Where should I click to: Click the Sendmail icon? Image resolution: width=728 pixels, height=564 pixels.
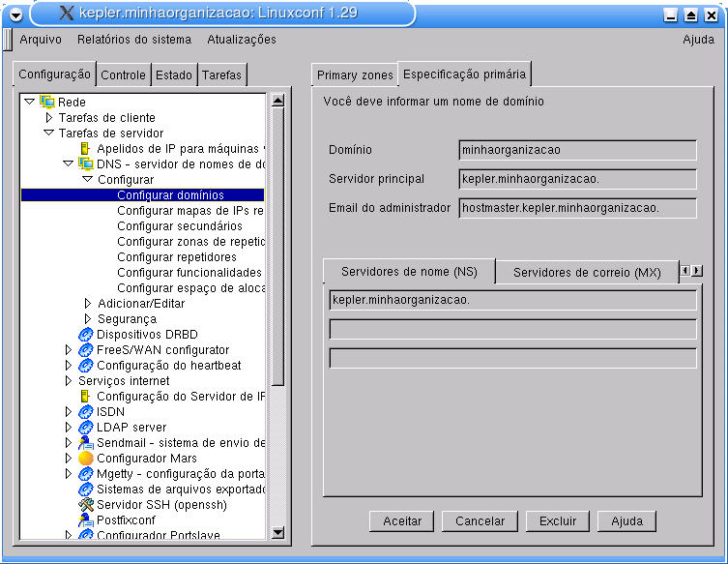point(86,443)
